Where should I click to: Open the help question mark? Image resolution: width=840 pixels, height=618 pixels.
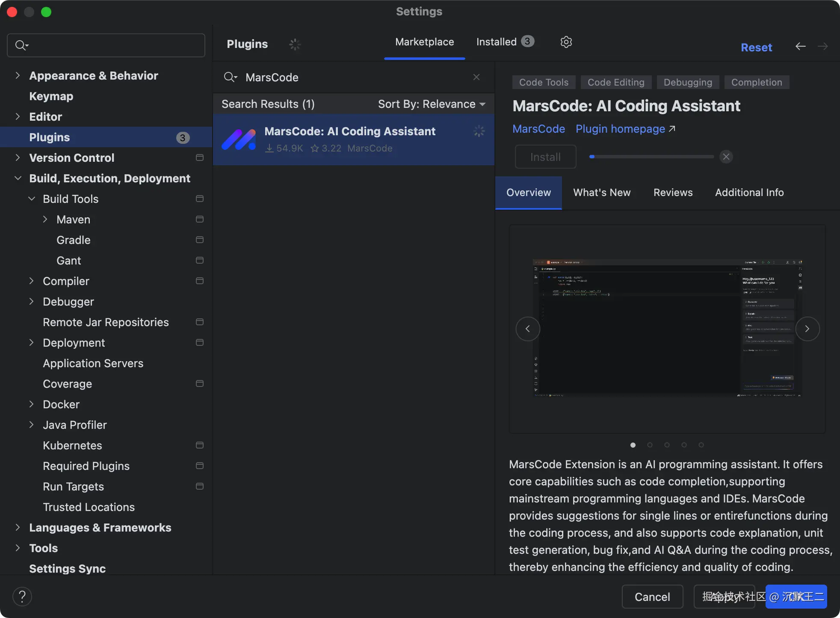[22, 596]
